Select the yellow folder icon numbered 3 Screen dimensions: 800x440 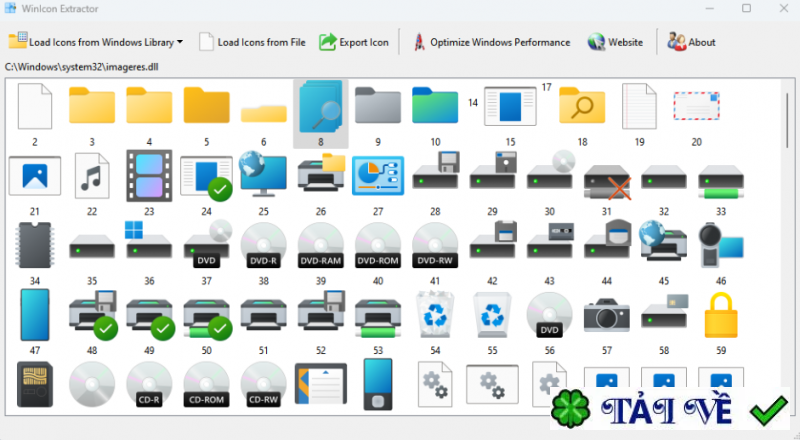[92, 106]
